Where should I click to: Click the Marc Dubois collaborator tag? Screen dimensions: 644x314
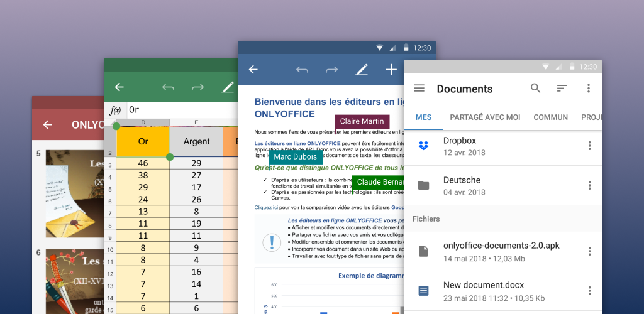click(x=296, y=157)
